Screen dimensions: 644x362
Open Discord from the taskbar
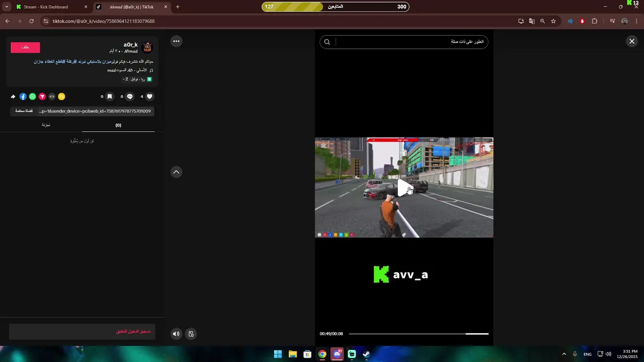click(x=337, y=354)
